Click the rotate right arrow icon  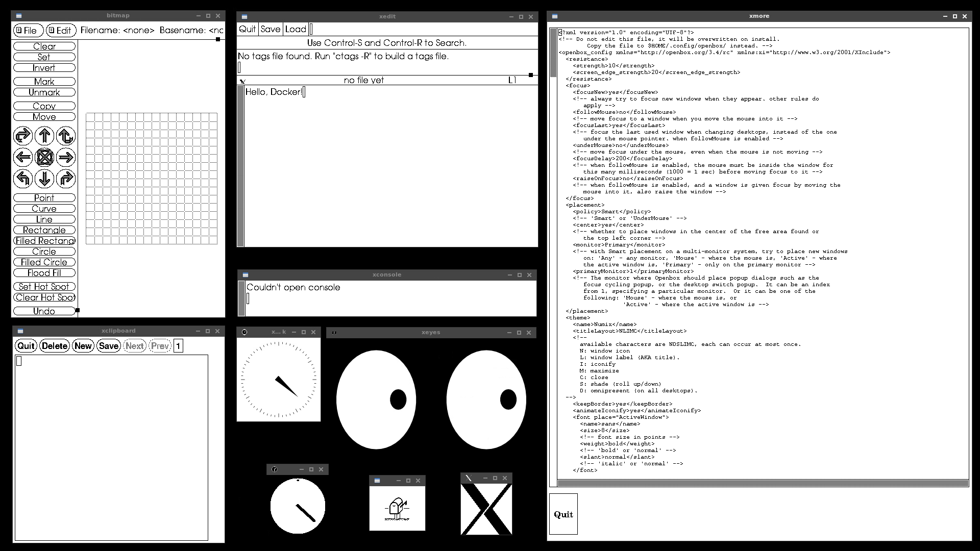66,179
